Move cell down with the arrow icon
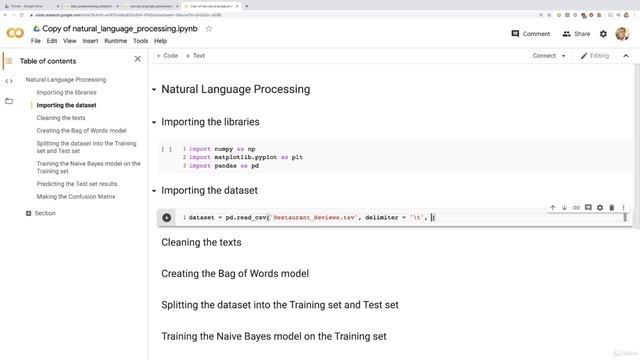Screen dimensions: 640x360 [x=564, y=208]
